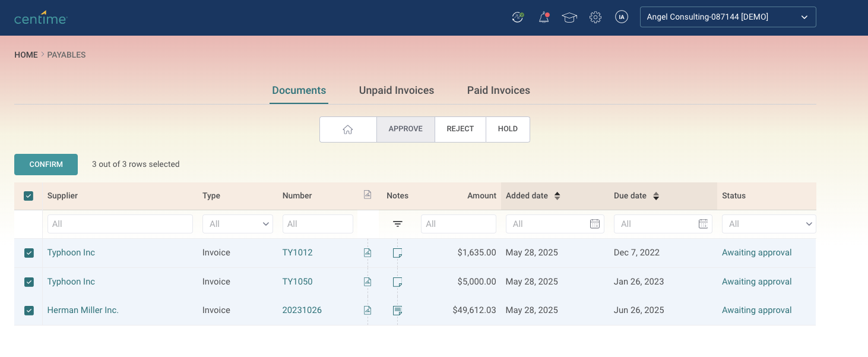Viewport: 868px width, 357px height.
Task: Open the notifications bell
Action: (544, 17)
